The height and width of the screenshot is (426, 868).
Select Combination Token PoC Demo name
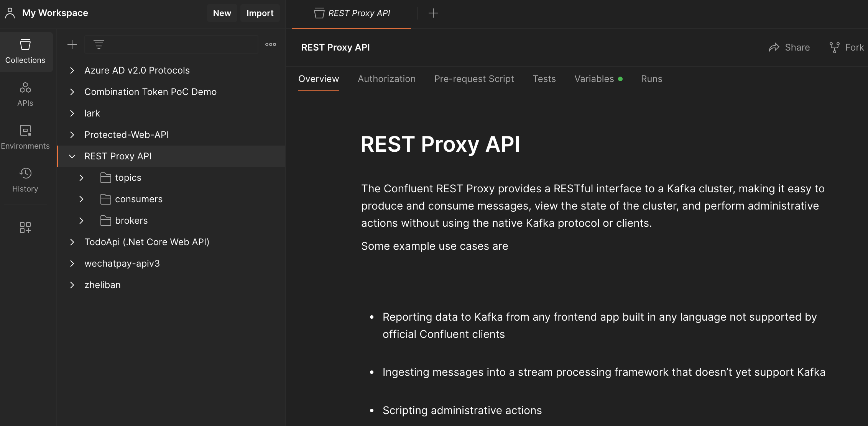[x=150, y=92]
